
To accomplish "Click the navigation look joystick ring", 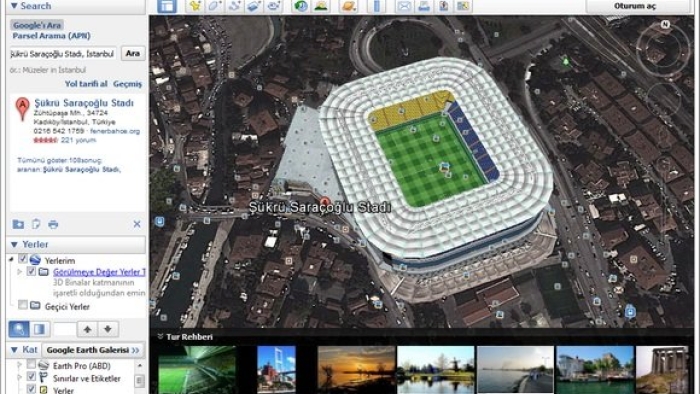I will click(662, 50).
